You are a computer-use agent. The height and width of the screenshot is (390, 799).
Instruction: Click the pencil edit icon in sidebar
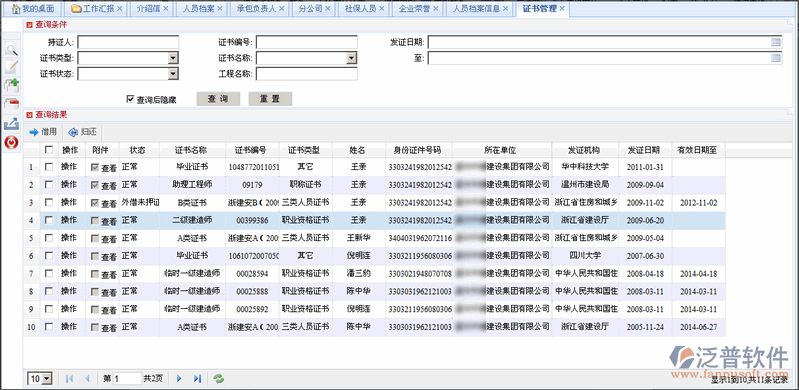tap(11, 66)
